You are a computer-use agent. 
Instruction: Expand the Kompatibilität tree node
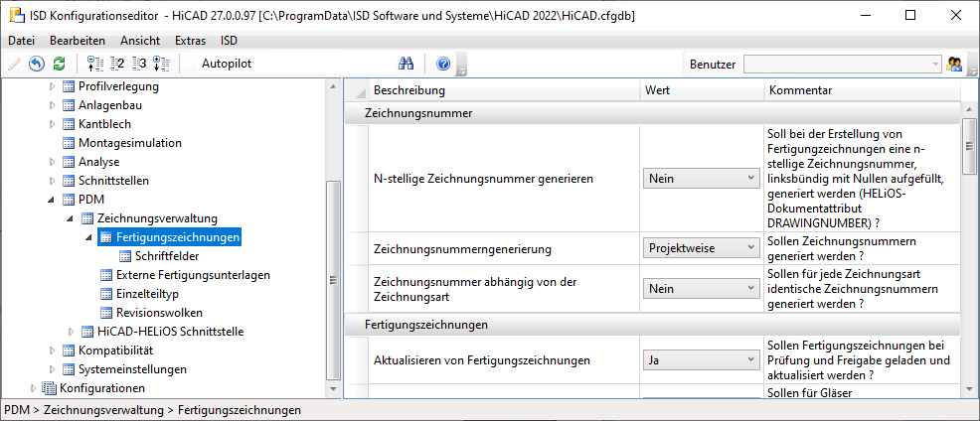(53, 350)
